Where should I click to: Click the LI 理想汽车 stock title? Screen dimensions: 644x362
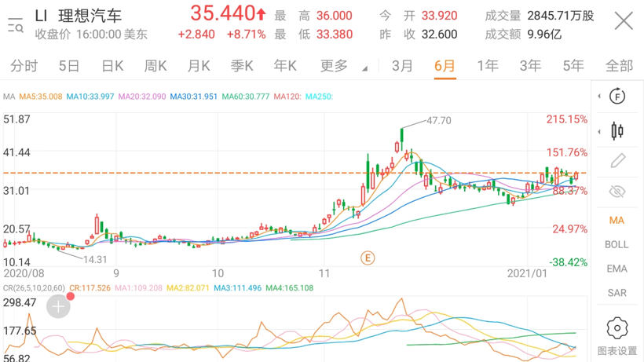pos(79,16)
